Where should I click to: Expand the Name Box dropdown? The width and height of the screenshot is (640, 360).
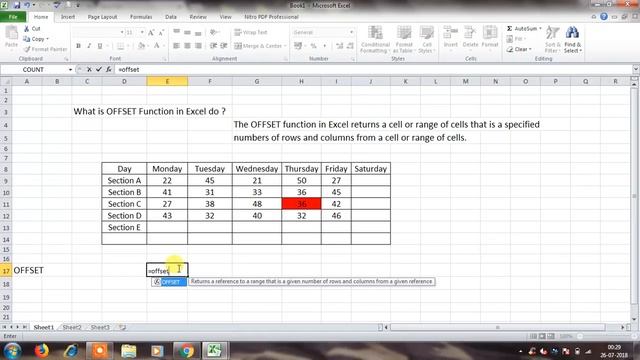pyautogui.click(x=71, y=70)
